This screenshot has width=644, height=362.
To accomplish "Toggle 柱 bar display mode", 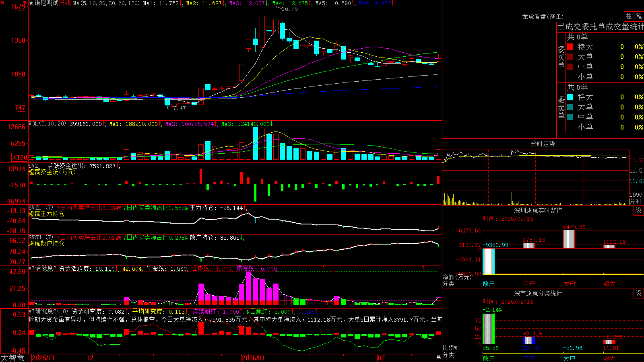I will [x=629, y=16].
